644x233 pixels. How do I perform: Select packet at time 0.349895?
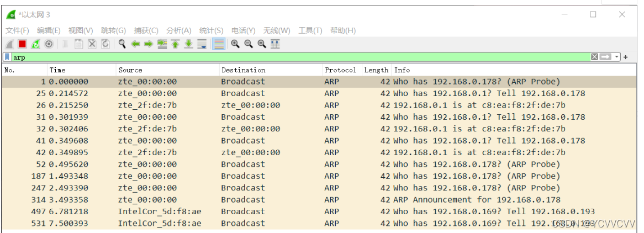click(x=320, y=152)
